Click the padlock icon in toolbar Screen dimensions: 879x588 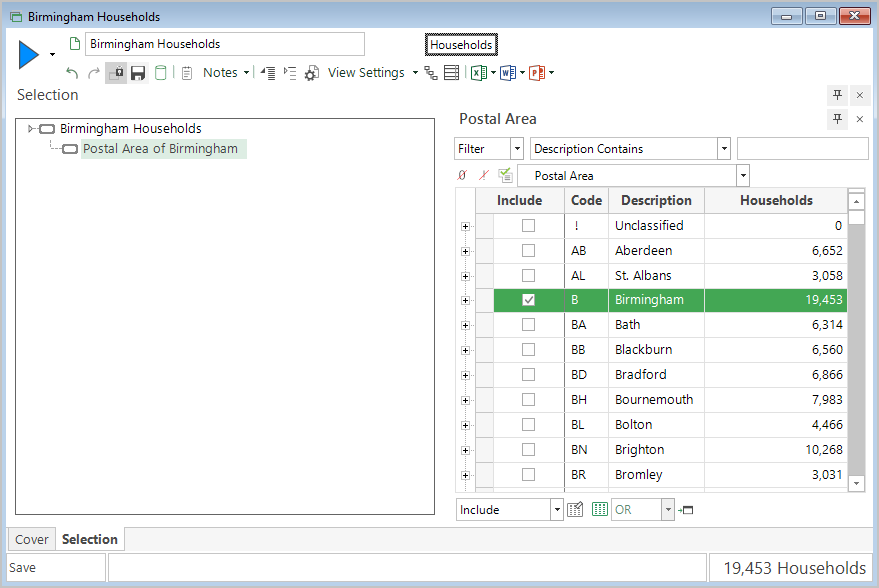click(116, 73)
